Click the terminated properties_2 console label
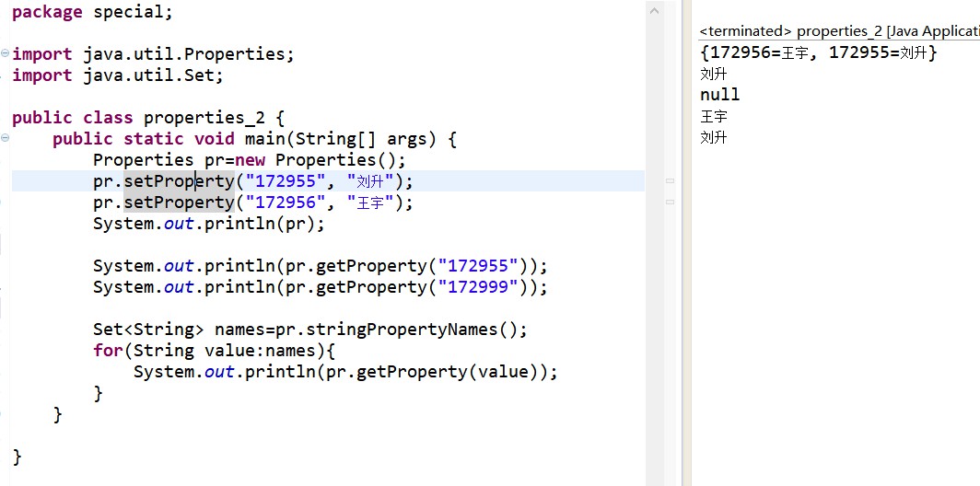This screenshot has width=980, height=486. coord(839,31)
